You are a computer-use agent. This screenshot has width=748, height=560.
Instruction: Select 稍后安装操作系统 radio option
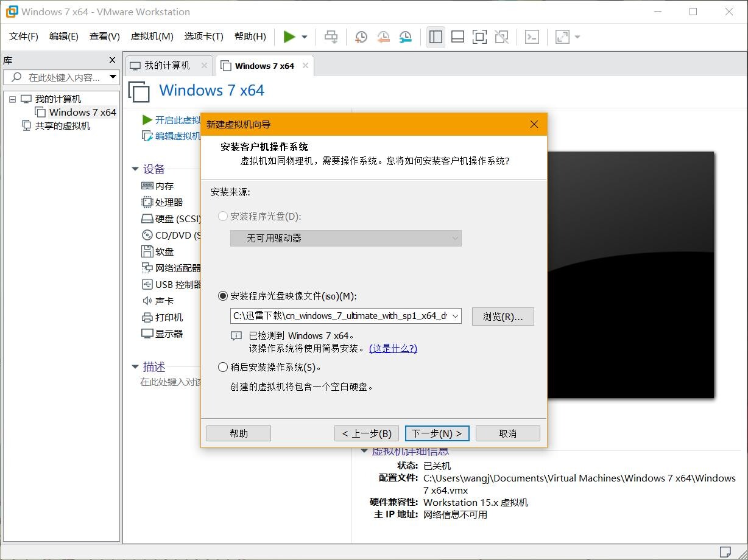click(x=223, y=367)
